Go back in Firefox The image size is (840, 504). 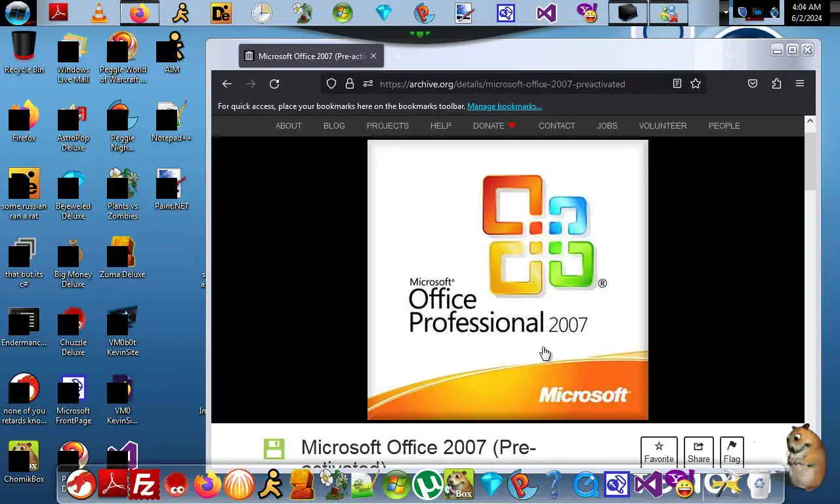coord(227,84)
